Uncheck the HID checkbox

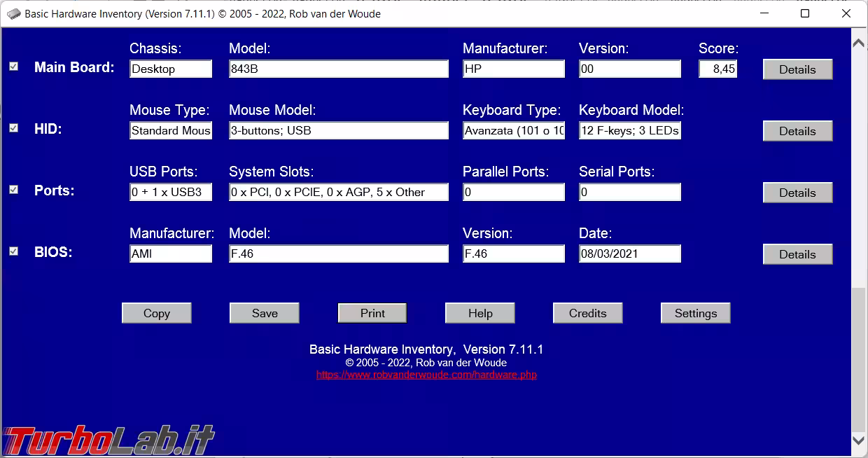click(13, 128)
